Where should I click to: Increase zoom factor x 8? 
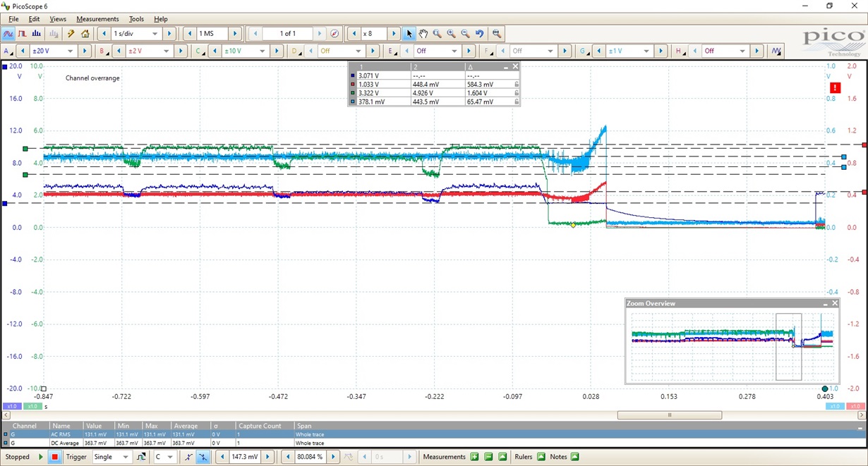coord(395,33)
